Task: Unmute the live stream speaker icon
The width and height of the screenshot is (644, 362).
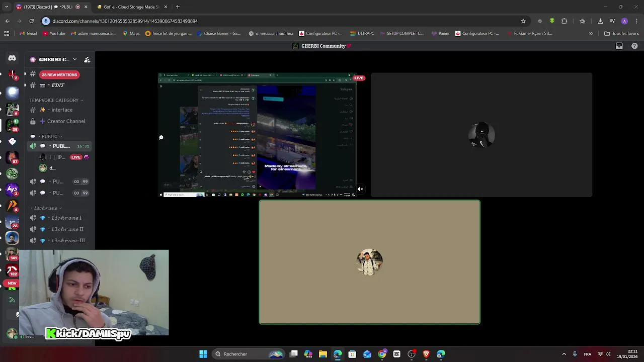Action: point(360,189)
